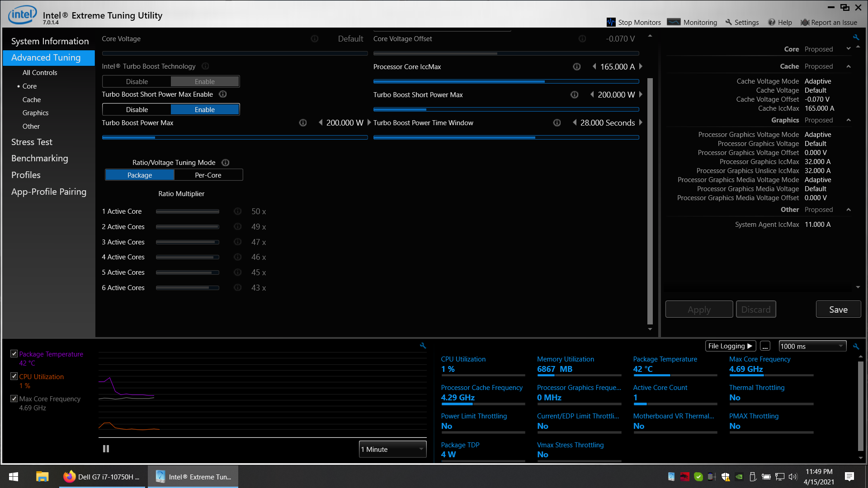The width and height of the screenshot is (868, 488).
Task: Open the Help question mark icon
Action: click(x=772, y=22)
